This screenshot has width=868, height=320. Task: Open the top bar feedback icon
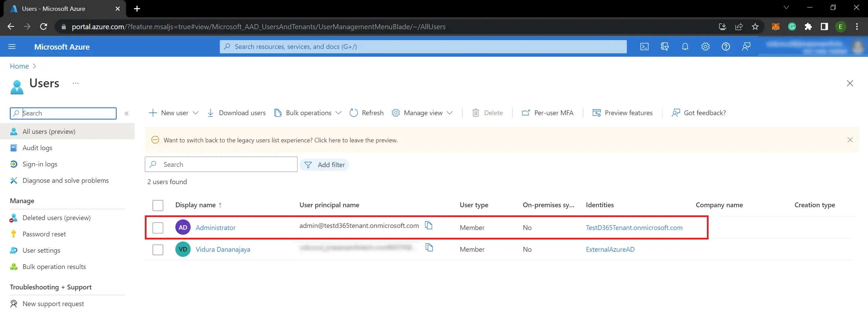pos(746,47)
